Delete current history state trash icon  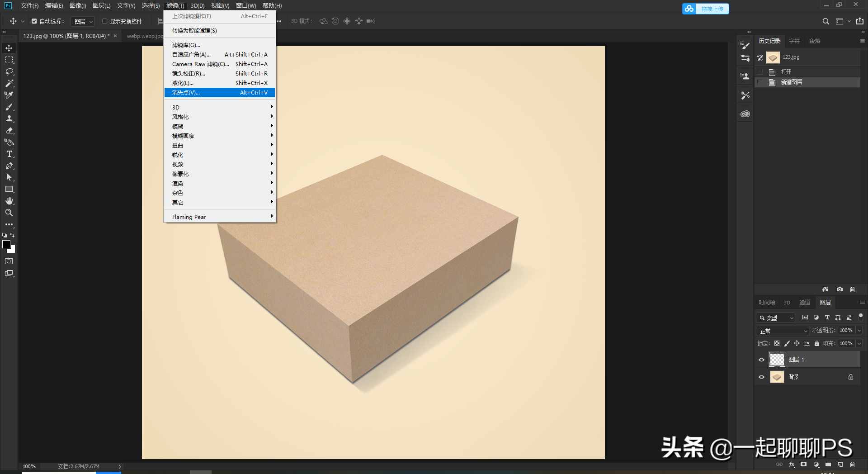tap(852, 289)
